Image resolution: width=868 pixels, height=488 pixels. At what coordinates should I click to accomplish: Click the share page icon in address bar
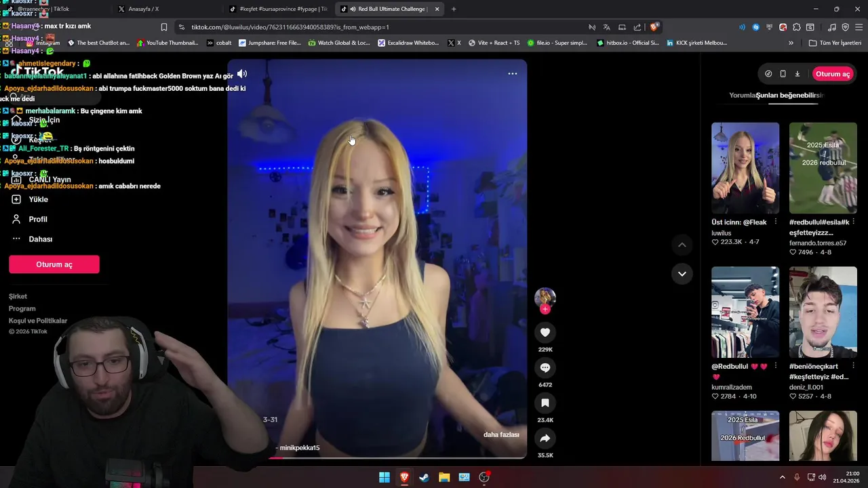coord(637,27)
